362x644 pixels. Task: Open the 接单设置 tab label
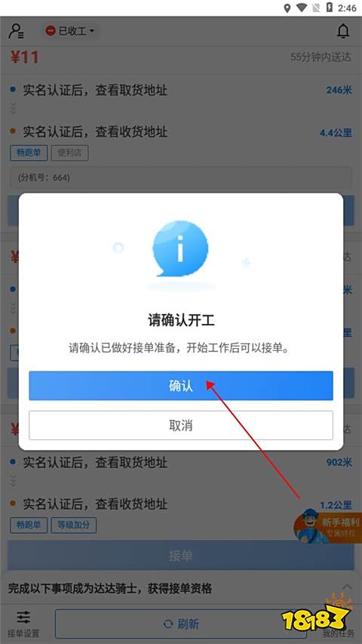point(23,633)
